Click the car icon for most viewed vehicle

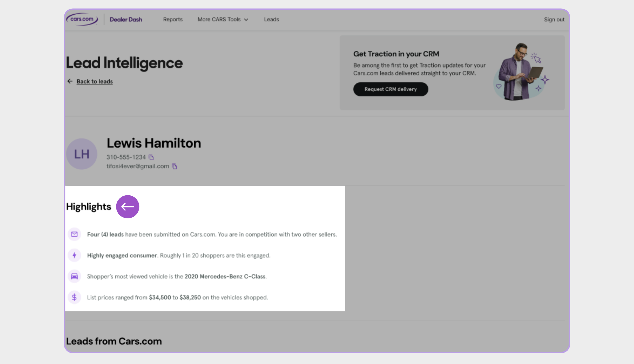pos(74,276)
